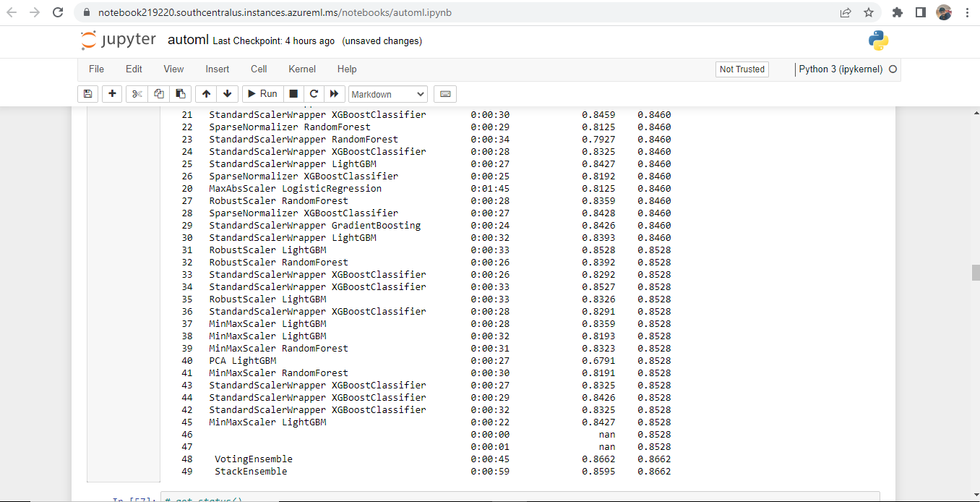Save the notebook with the save icon
This screenshot has width=980, height=502.
[x=87, y=94]
